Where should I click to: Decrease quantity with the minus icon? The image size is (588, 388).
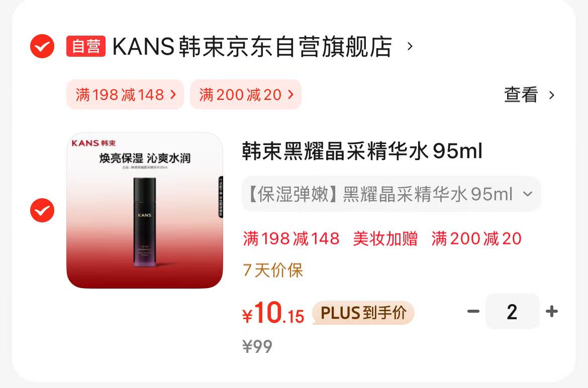[473, 311]
